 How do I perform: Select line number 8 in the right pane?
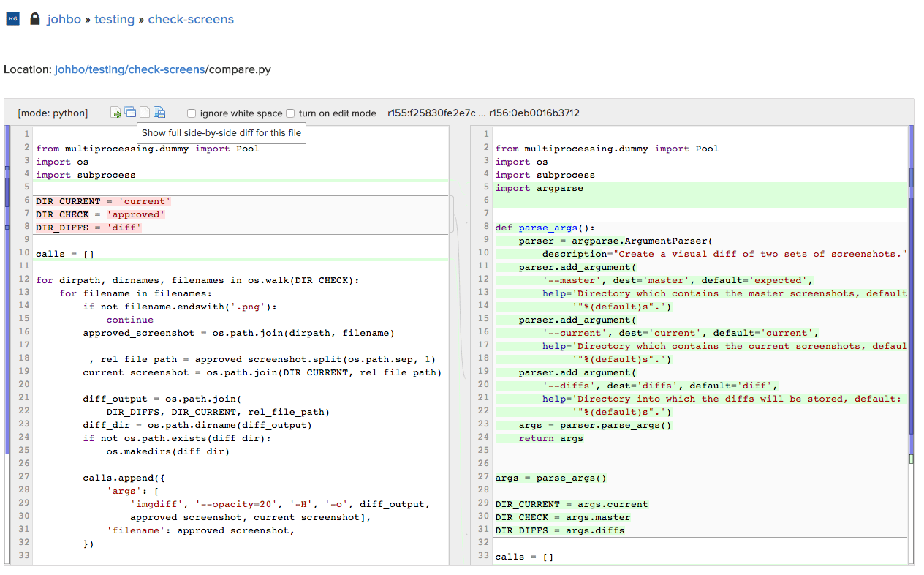485,227
